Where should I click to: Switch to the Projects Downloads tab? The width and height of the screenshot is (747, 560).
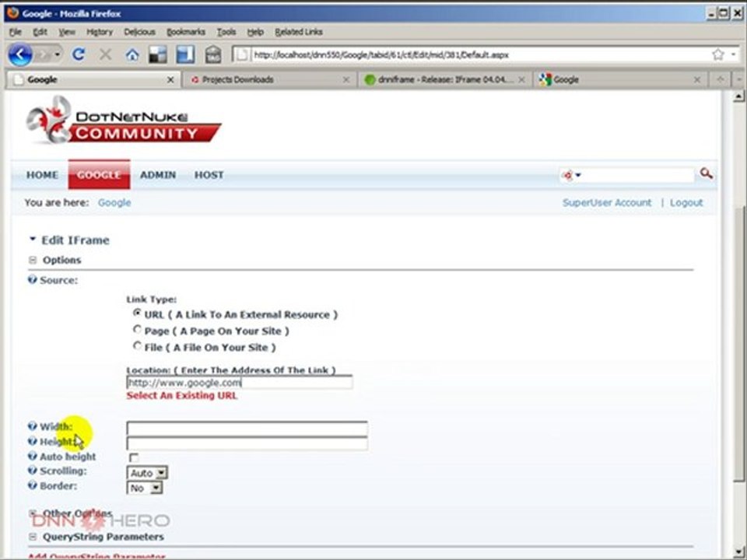[269, 79]
